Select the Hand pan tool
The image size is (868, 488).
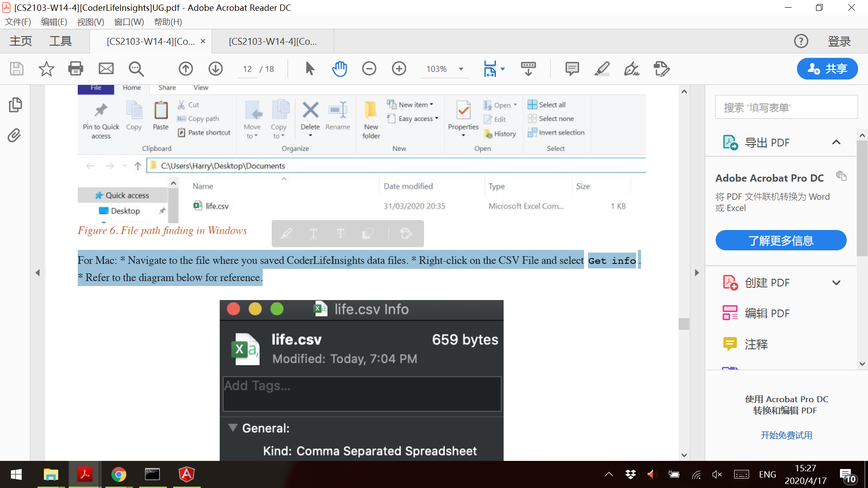[339, 69]
